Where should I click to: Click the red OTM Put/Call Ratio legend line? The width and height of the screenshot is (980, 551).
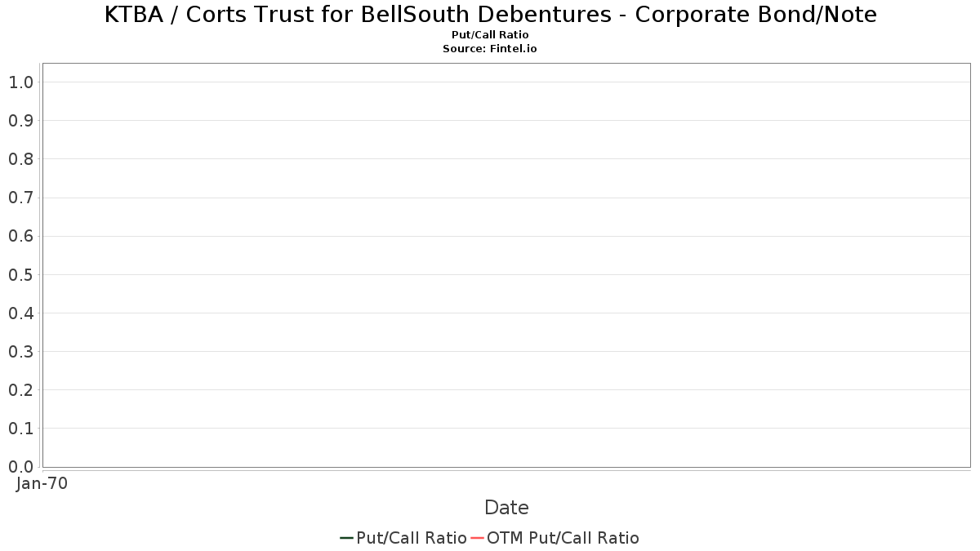pyautogui.click(x=478, y=538)
